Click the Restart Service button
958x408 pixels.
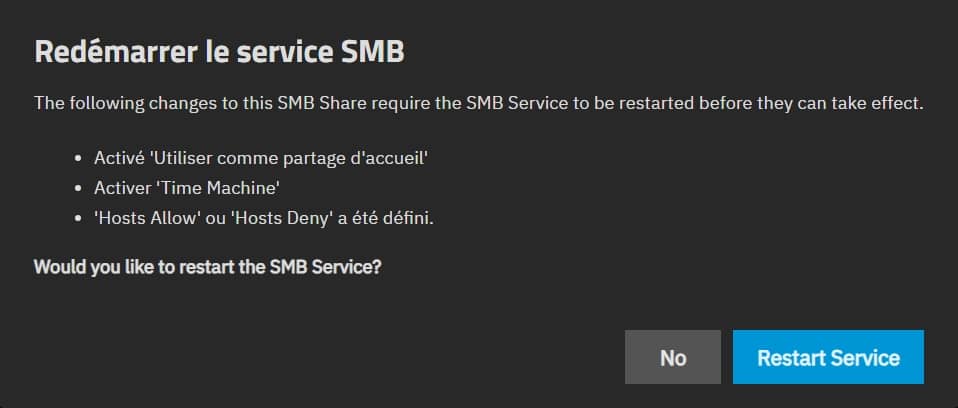coord(828,357)
